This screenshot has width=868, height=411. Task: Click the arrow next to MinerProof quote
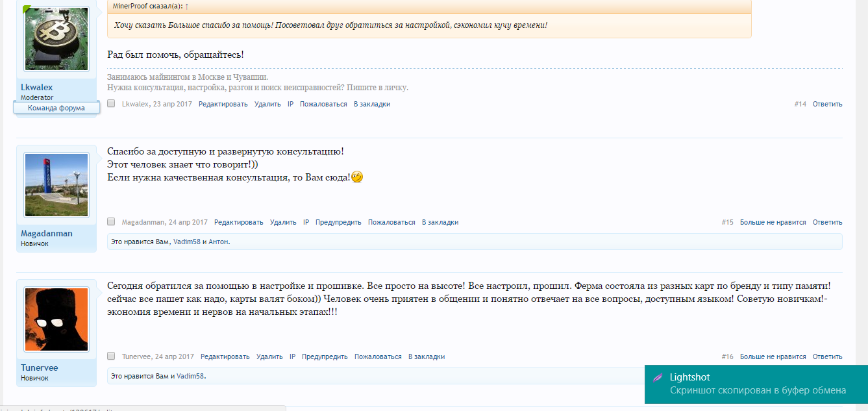[187, 6]
